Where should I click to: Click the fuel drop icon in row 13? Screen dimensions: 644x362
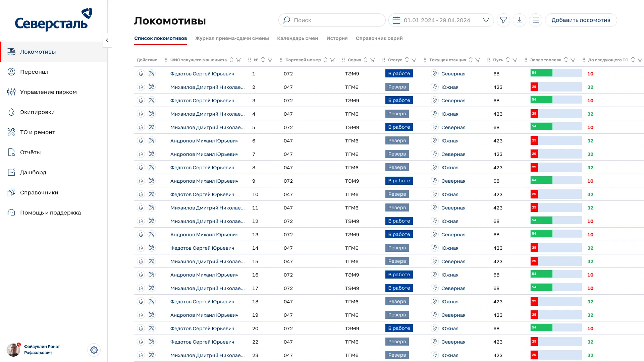coord(141,234)
